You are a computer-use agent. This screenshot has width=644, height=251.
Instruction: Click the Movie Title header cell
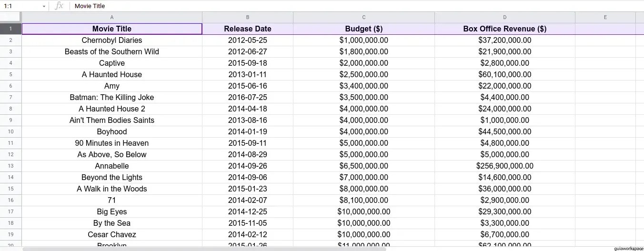[x=112, y=29]
